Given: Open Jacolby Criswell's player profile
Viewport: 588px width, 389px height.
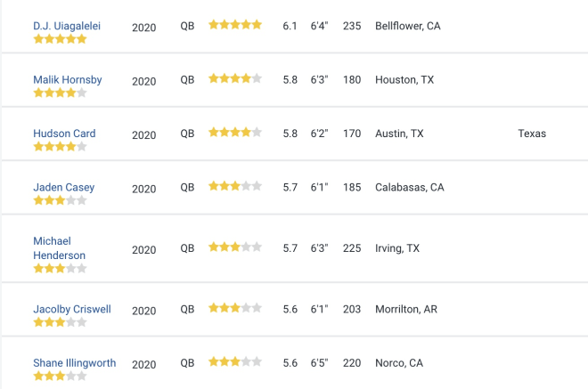Looking at the screenshot, I should [x=72, y=309].
